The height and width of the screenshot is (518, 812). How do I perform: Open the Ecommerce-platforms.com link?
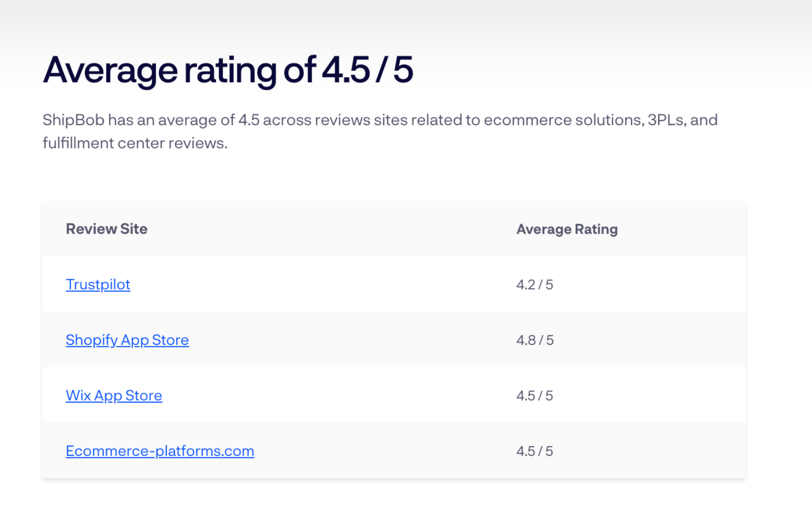click(160, 451)
